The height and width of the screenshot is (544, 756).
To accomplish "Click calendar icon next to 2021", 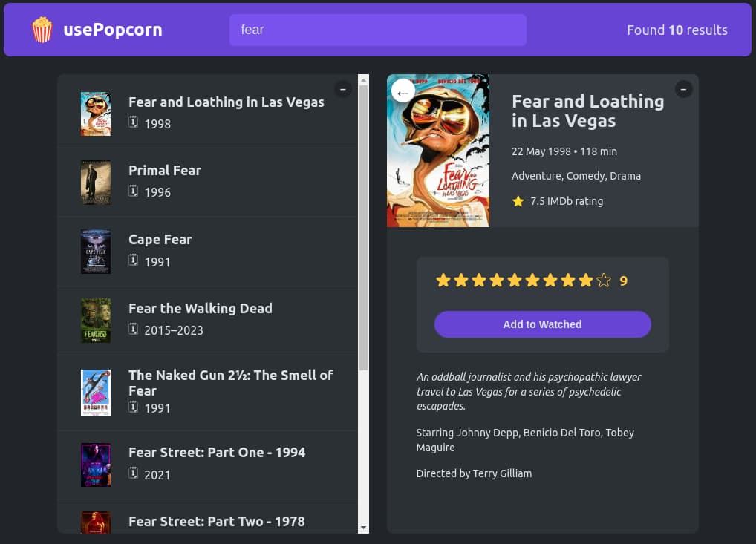I will (x=134, y=473).
